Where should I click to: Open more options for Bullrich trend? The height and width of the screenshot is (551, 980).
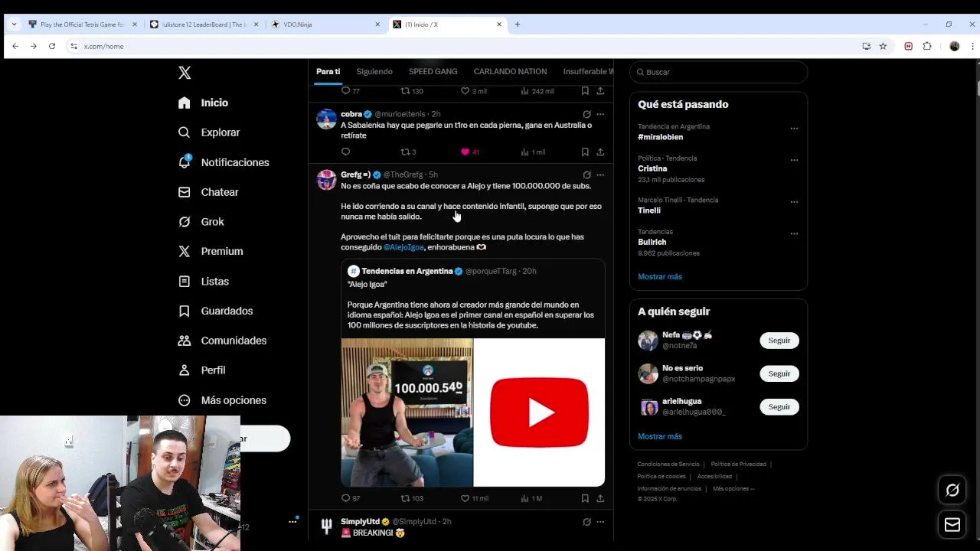794,233
